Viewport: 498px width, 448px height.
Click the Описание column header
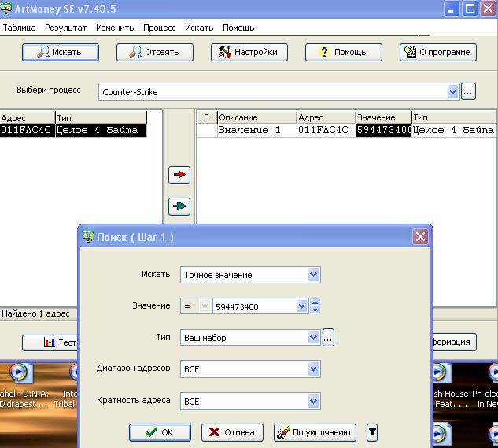click(256, 117)
